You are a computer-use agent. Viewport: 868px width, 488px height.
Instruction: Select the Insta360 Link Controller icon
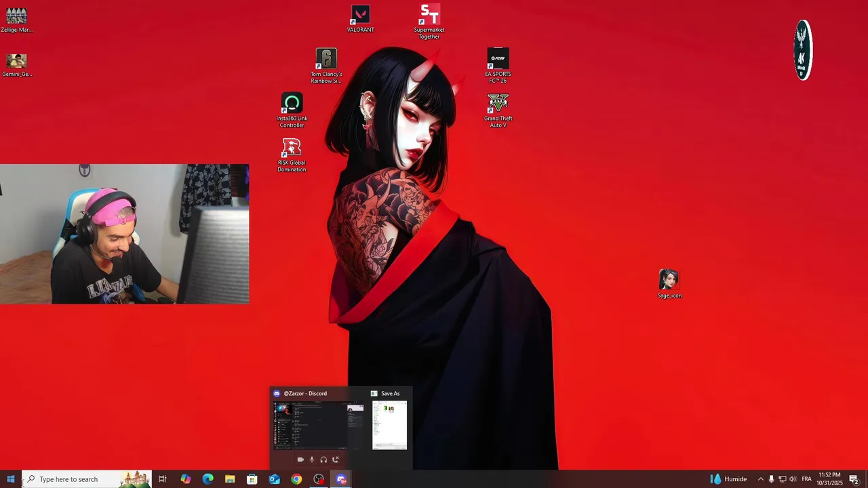tap(292, 110)
